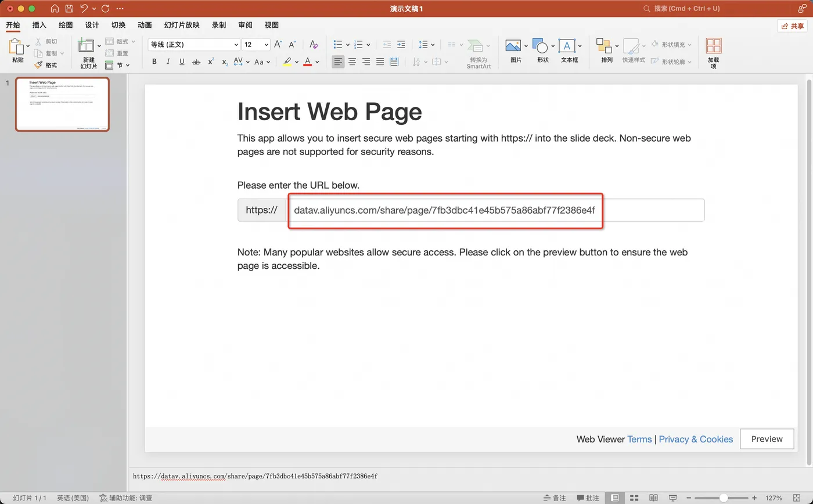Open the Slide Show (幻灯片放映) tab
The height and width of the screenshot is (504, 813).
pos(182,25)
